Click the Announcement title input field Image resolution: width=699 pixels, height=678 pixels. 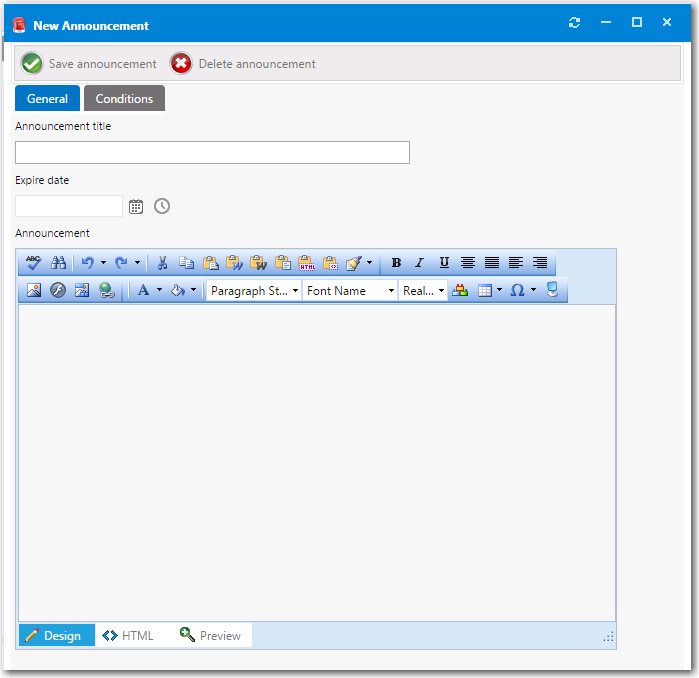coord(212,153)
